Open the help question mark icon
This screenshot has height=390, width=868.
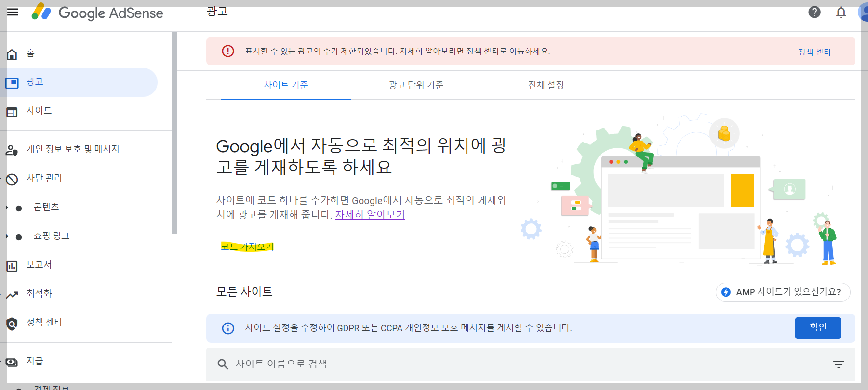[x=815, y=12]
